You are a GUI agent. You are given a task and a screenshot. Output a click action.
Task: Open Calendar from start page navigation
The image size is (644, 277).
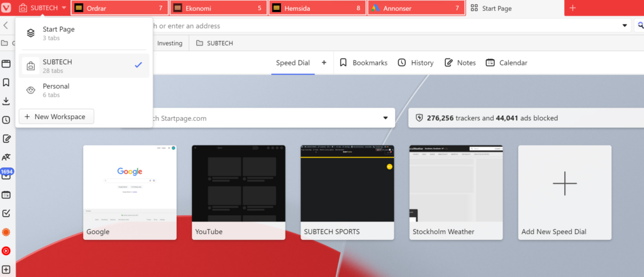pyautogui.click(x=506, y=63)
